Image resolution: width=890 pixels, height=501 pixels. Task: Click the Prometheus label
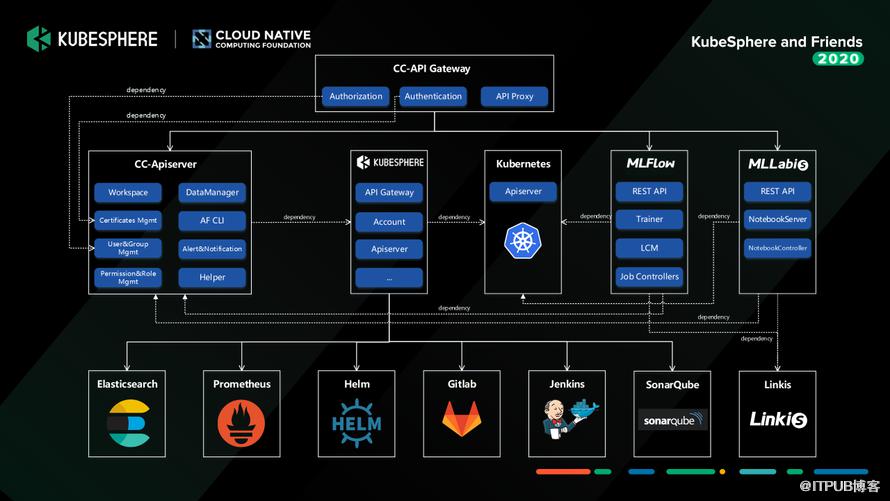click(x=242, y=384)
